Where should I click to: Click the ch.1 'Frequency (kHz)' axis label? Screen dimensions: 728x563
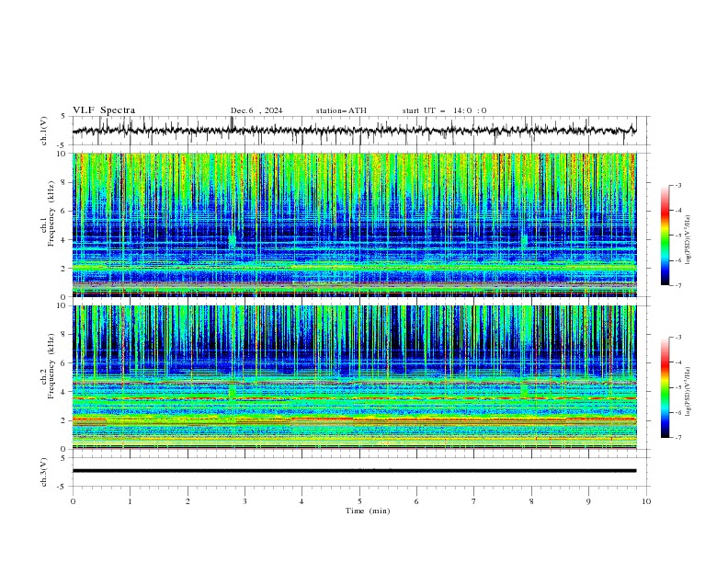pyautogui.click(x=51, y=212)
